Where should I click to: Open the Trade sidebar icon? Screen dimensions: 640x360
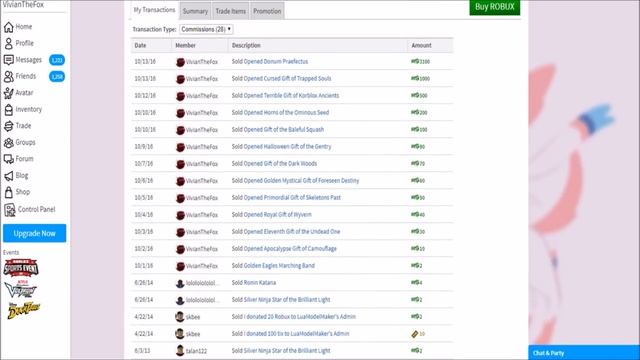(9, 126)
